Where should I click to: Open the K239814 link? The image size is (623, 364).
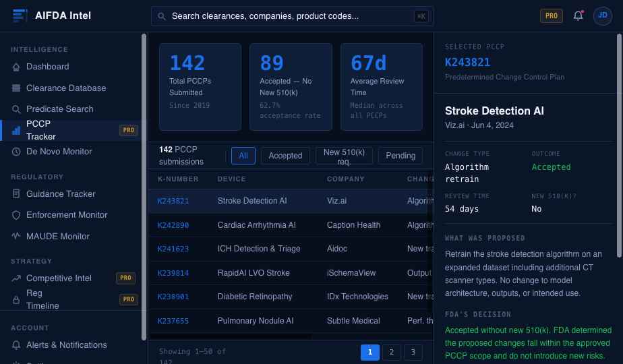tap(173, 273)
